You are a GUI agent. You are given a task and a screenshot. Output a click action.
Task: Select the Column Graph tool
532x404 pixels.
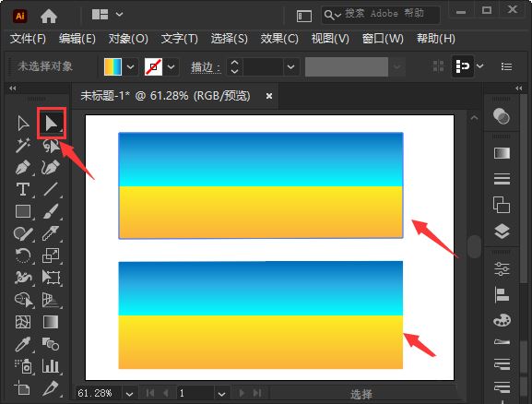click(x=51, y=366)
